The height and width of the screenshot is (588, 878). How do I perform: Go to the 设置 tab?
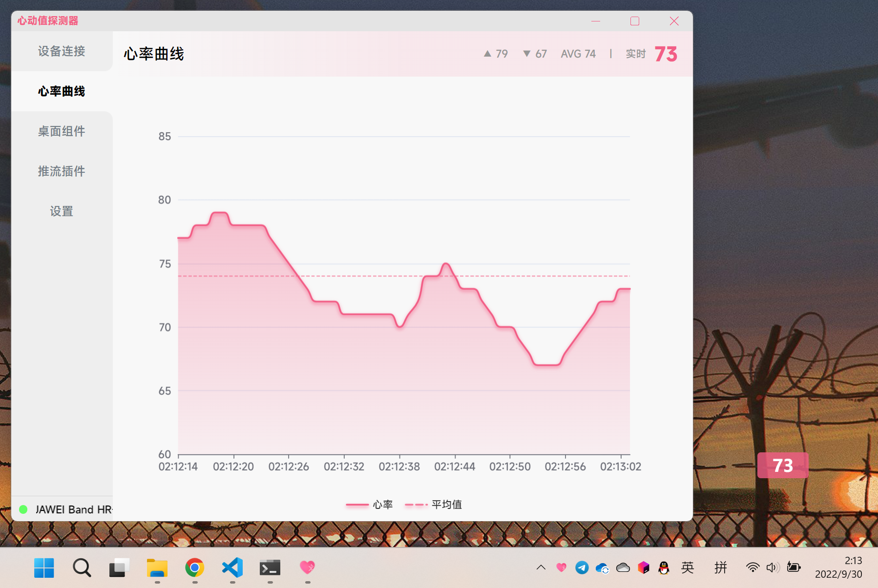[x=62, y=211]
